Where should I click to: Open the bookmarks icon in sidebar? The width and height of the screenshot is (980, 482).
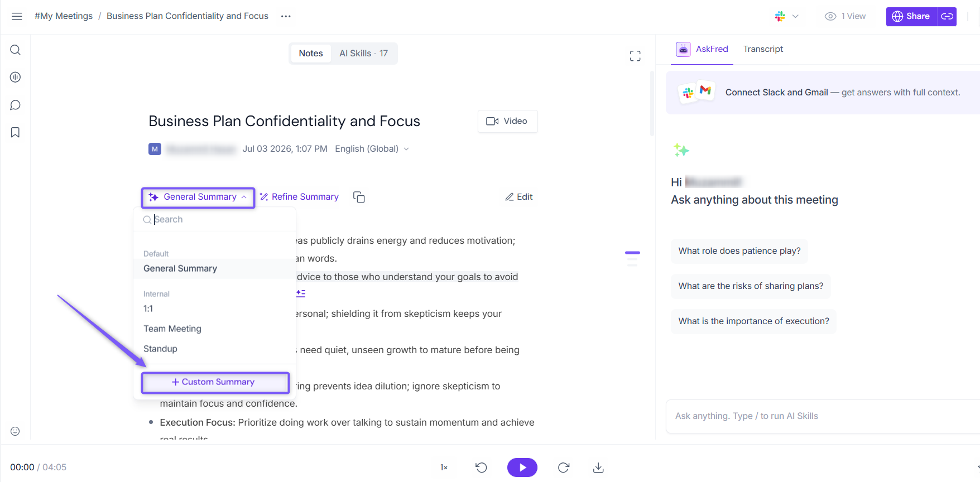(x=16, y=132)
